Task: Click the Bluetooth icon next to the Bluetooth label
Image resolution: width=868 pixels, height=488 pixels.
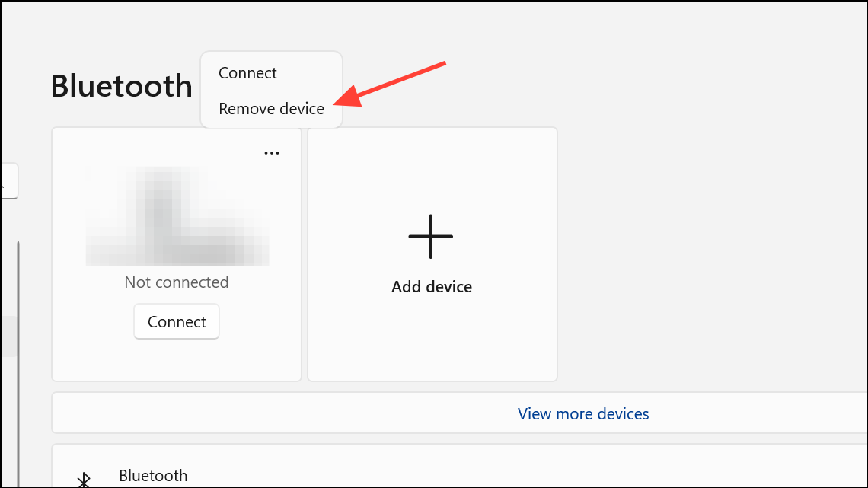Action: (x=82, y=478)
